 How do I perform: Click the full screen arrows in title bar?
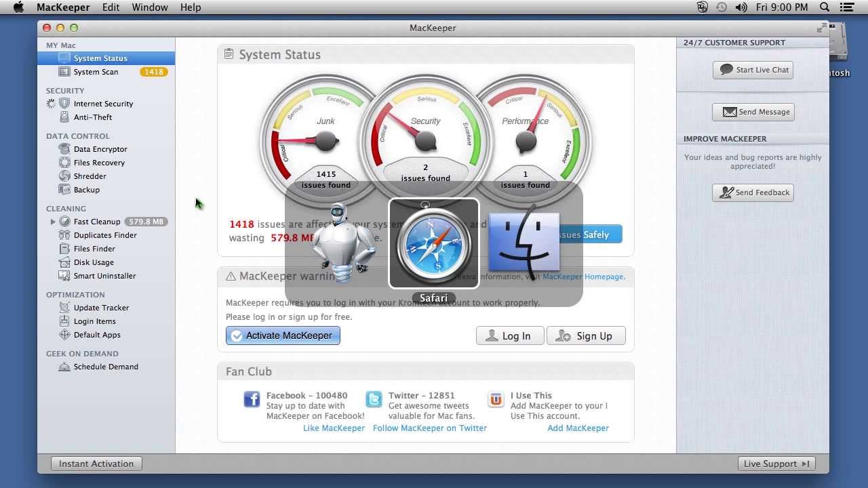tap(822, 28)
